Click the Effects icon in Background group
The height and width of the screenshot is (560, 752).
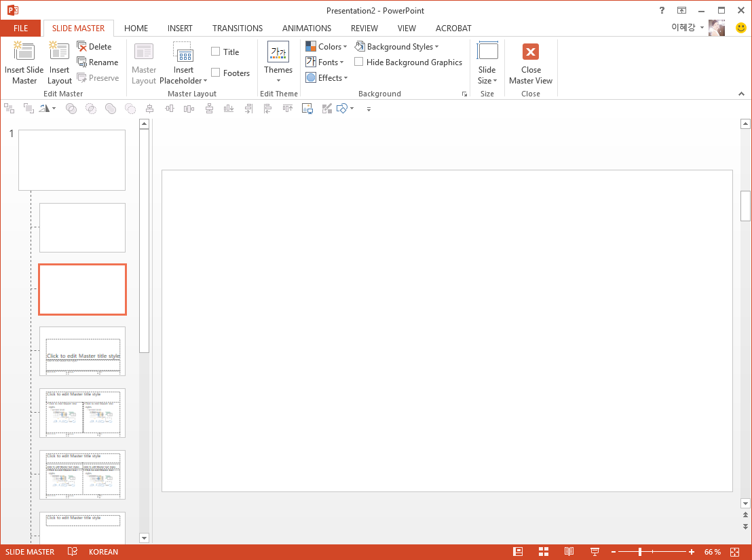coord(326,77)
